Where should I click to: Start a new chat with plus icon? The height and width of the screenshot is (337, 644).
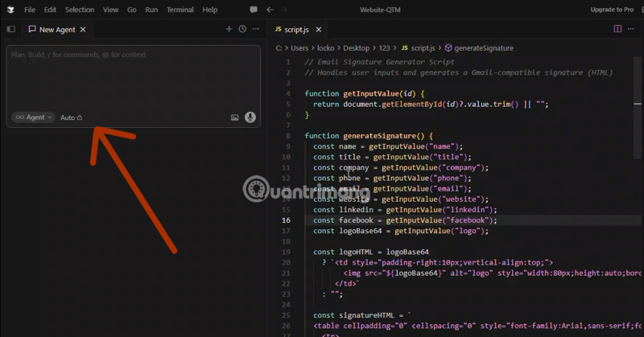tap(229, 29)
